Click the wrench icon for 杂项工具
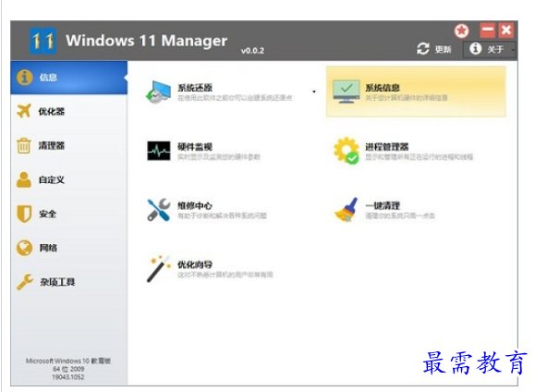Image resolution: width=535 pixels, height=392 pixels. tap(25, 282)
